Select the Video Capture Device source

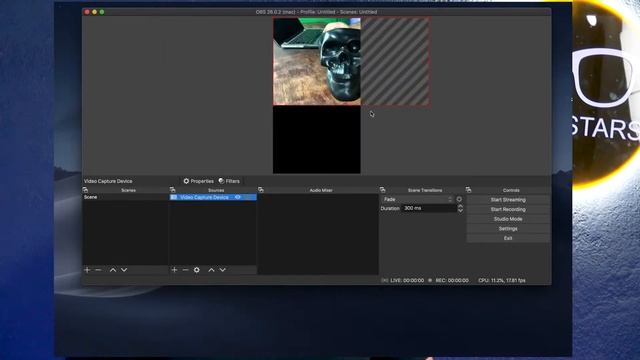pyautogui.click(x=213, y=197)
